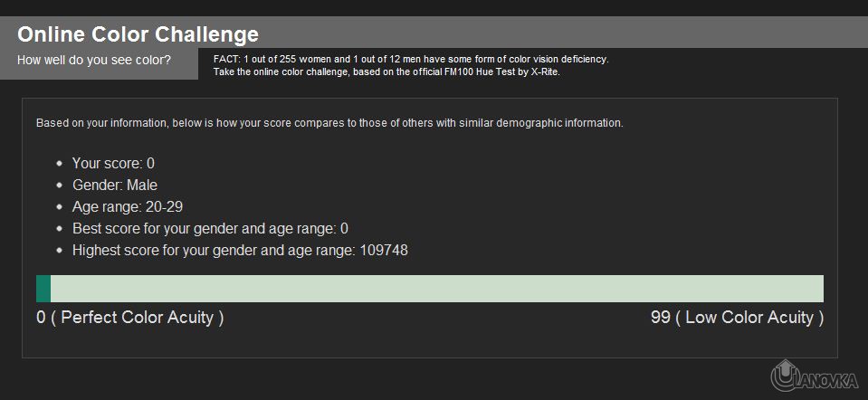Click the "Based on your information" description
Image resolution: width=868 pixels, height=400 pixels.
tap(329, 122)
